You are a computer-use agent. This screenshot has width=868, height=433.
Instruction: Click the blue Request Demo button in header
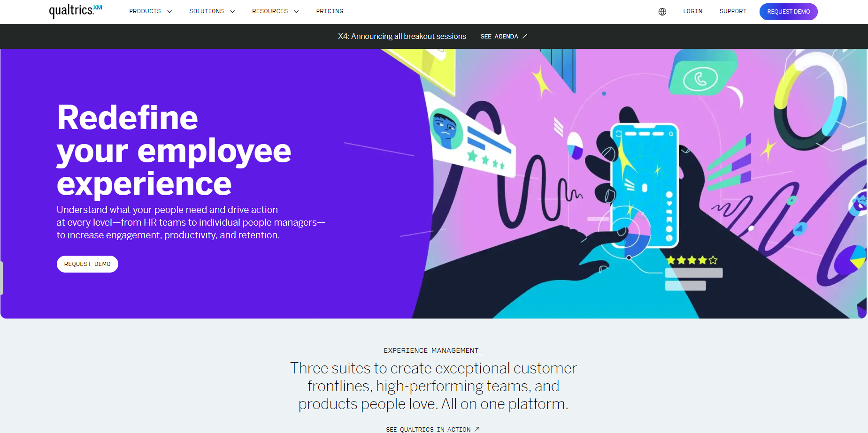tap(789, 12)
